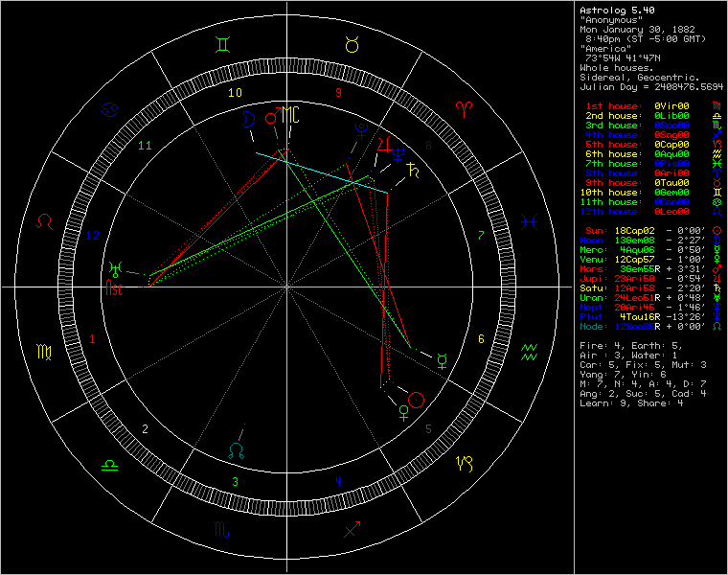The image size is (728, 575).
Task: Click the '12th house: 0Leo00' row
Action: point(650,212)
